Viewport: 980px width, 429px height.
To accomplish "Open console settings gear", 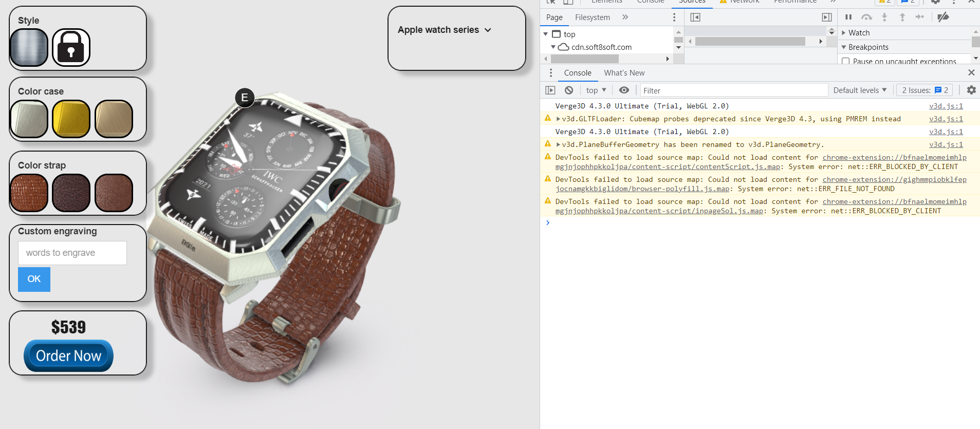I will pyautogui.click(x=971, y=90).
